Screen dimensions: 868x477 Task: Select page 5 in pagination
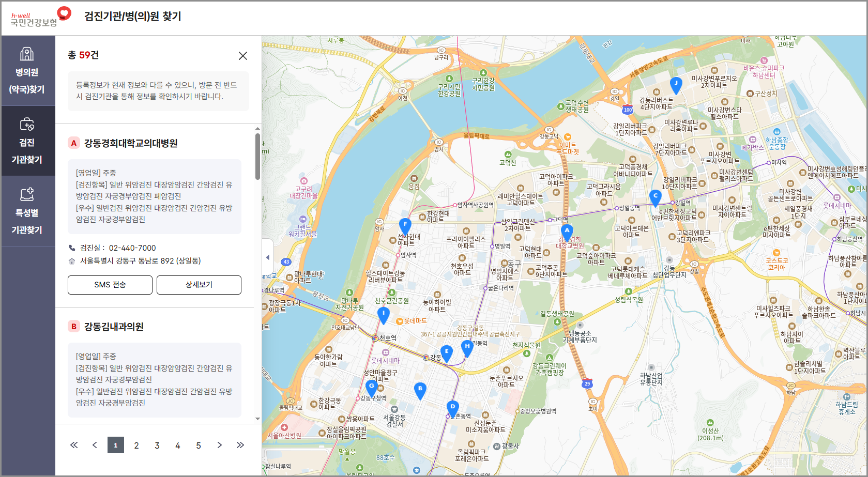point(199,444)
